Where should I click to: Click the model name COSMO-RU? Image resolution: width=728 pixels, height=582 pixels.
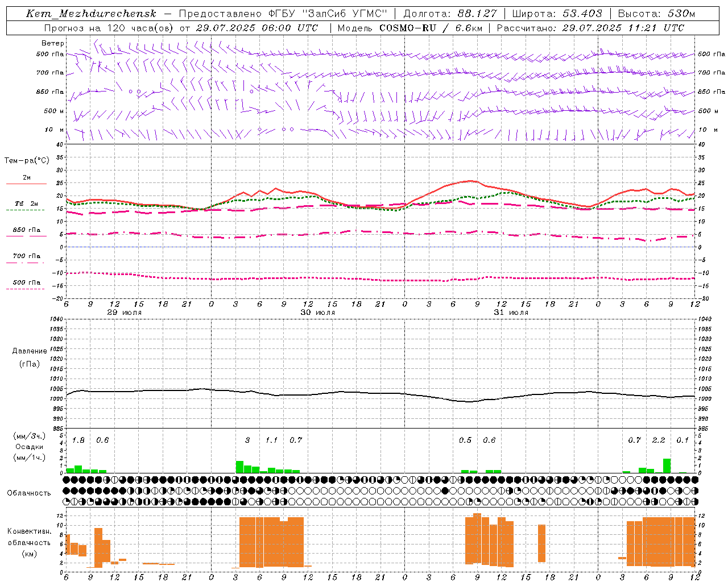408,28
